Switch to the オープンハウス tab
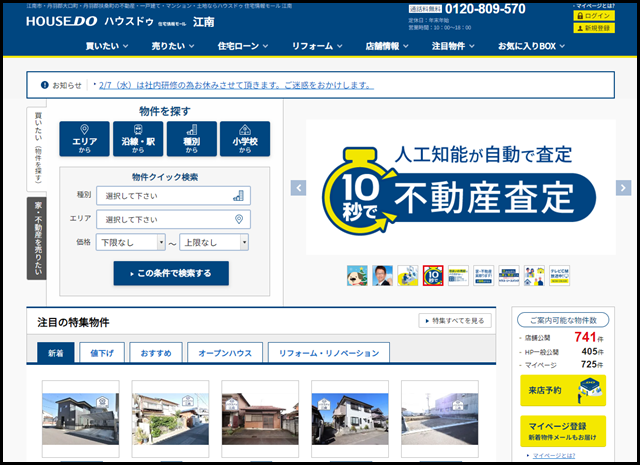The width and height of the screenshot is (640, 465). [225, 353]
